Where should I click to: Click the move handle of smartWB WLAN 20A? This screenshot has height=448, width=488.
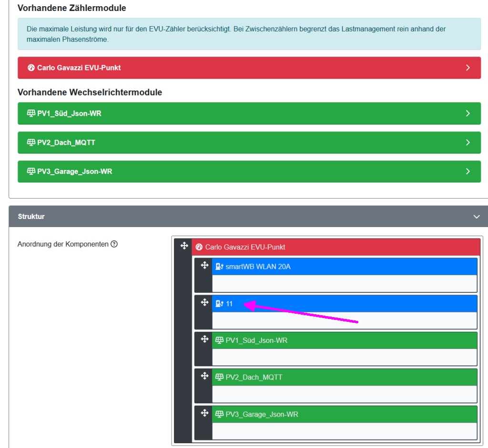(x=204, y=265)
